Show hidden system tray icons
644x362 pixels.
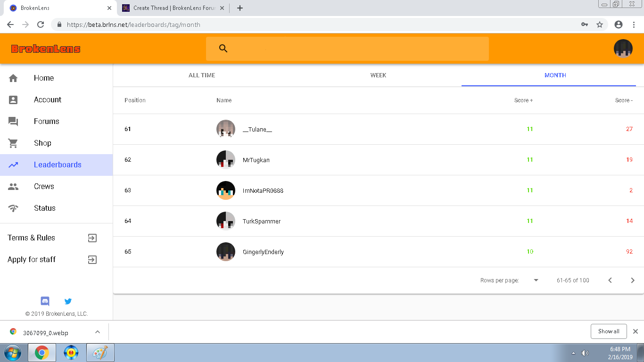tap(573, 353)
